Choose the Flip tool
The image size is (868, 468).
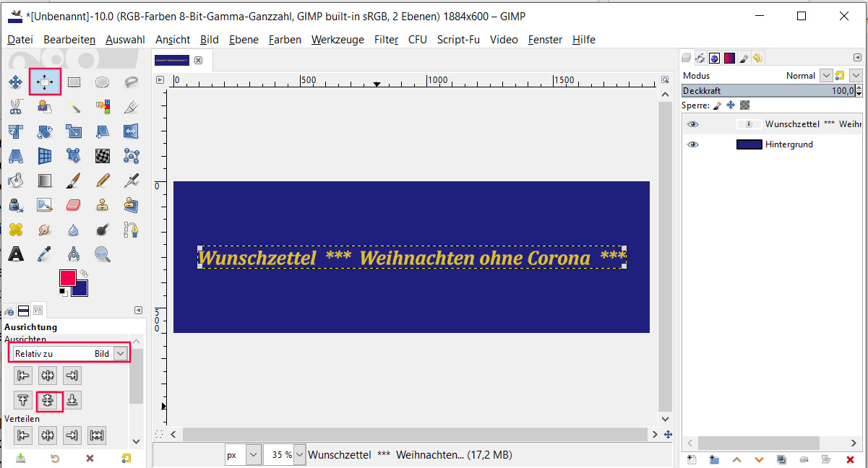[x=131, y=131]
